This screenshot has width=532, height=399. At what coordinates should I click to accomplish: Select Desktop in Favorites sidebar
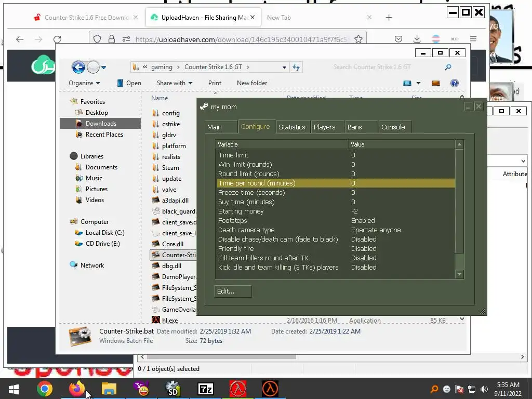(97, 113)
